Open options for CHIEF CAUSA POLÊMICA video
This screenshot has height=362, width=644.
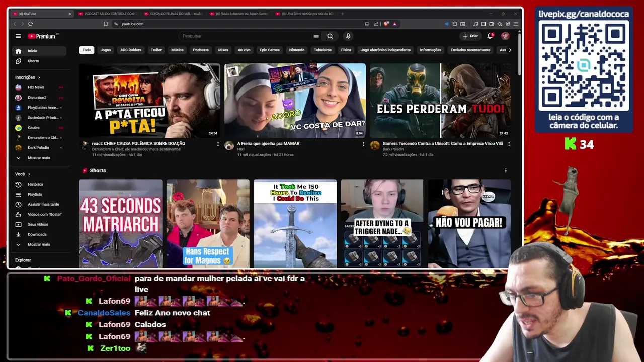click(x=218, y=144)
